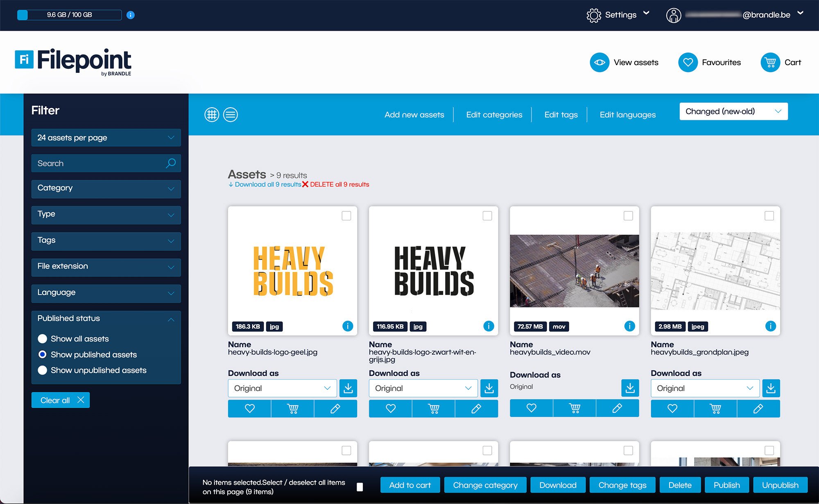Expand the File extension filter
Image resolution: width=819 pixels, height=504 pixels.
tap(106, 267)
